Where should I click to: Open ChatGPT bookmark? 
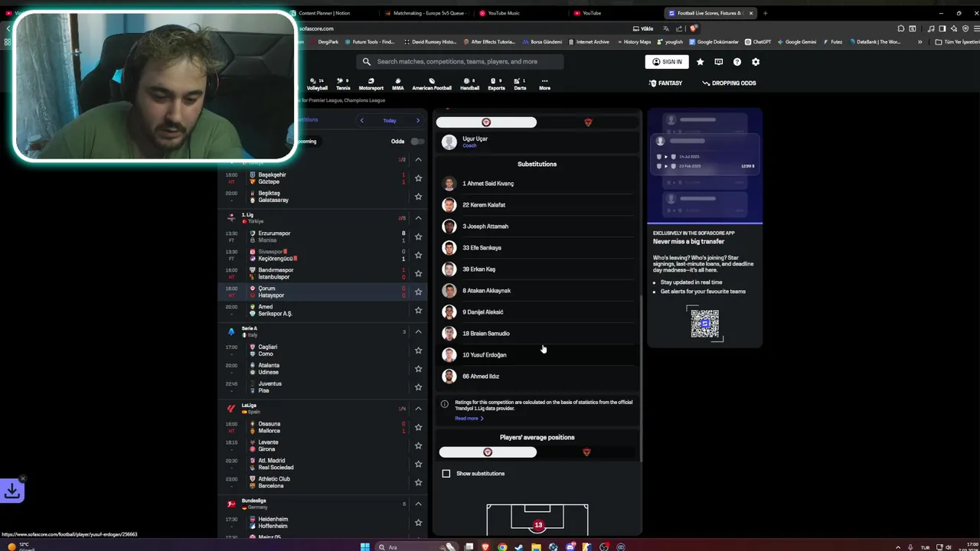(758, 42)
